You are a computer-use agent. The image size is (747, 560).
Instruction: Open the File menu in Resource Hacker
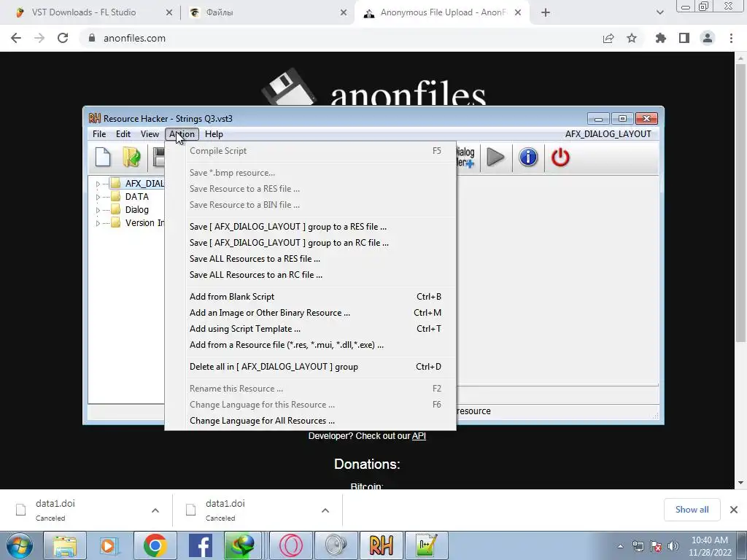click(99, 134)
